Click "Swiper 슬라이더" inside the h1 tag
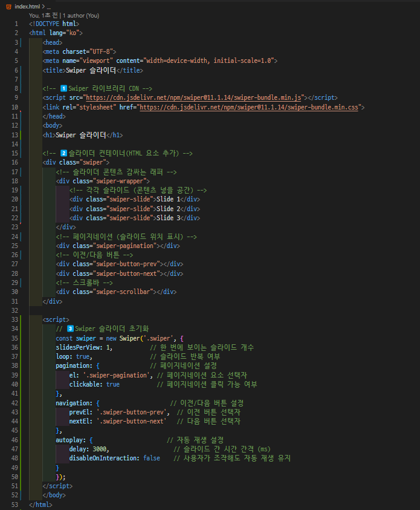The width and height of the screenshot is (420, 510). click(81, 135)
